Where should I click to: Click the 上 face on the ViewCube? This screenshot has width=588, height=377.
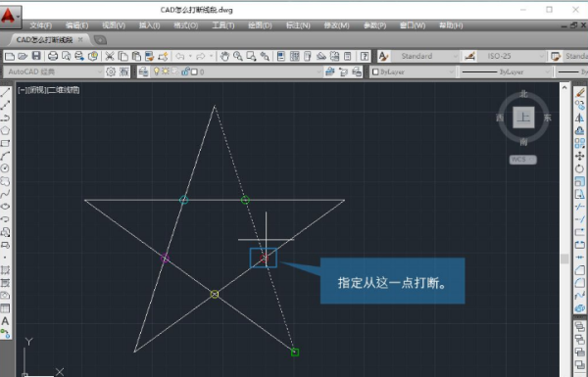click(x=523, y=118)
